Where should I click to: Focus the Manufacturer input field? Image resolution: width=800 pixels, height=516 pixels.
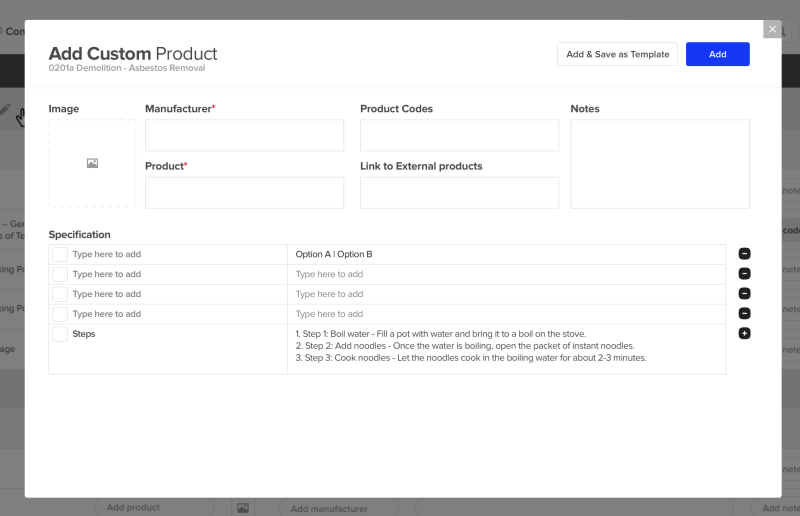244,136
